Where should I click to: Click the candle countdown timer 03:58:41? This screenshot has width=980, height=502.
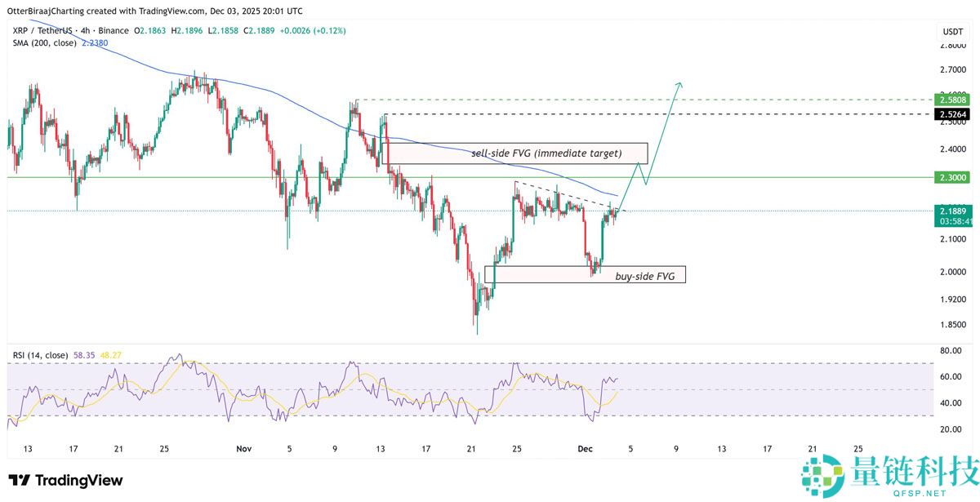pyautogui.click(x=952, y=221)
